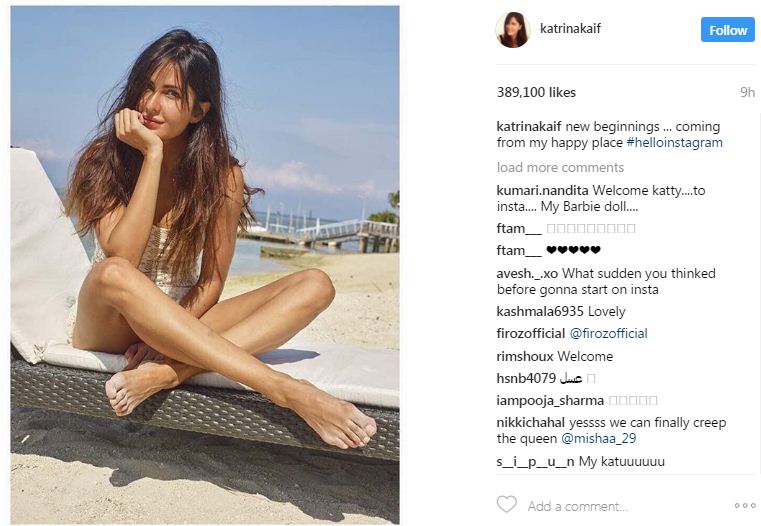Open katrinakaif username in the header
The width and height of the screenshot is (761, 526).
pyautogui.click(x=570, y=28)
